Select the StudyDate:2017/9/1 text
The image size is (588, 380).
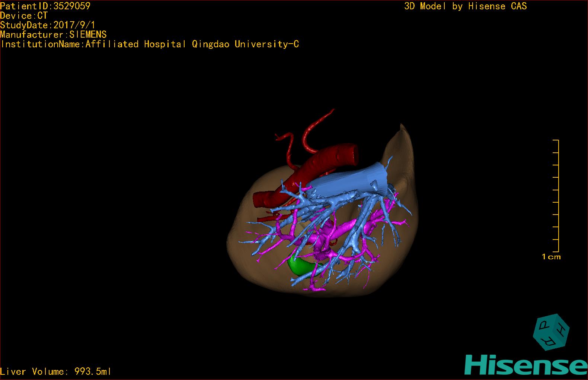[48, 25]
